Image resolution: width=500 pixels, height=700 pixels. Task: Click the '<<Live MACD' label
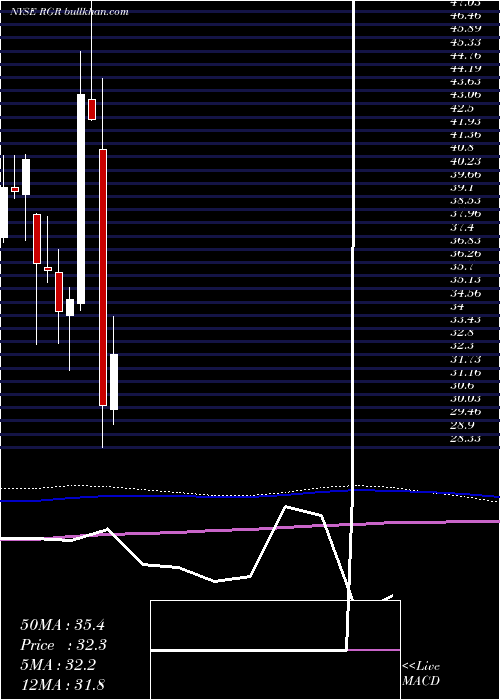[x=421, y=674]
